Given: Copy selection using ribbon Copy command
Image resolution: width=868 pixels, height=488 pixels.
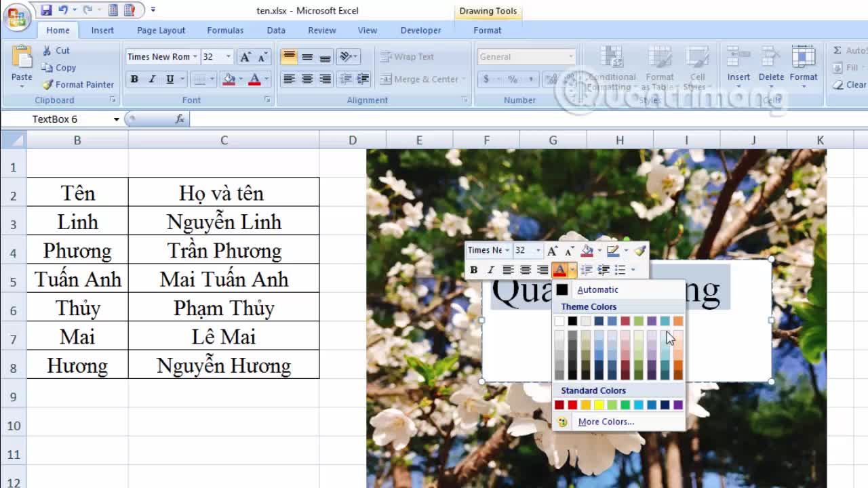Looking at the screenshot, I should (x=58, y=67).
